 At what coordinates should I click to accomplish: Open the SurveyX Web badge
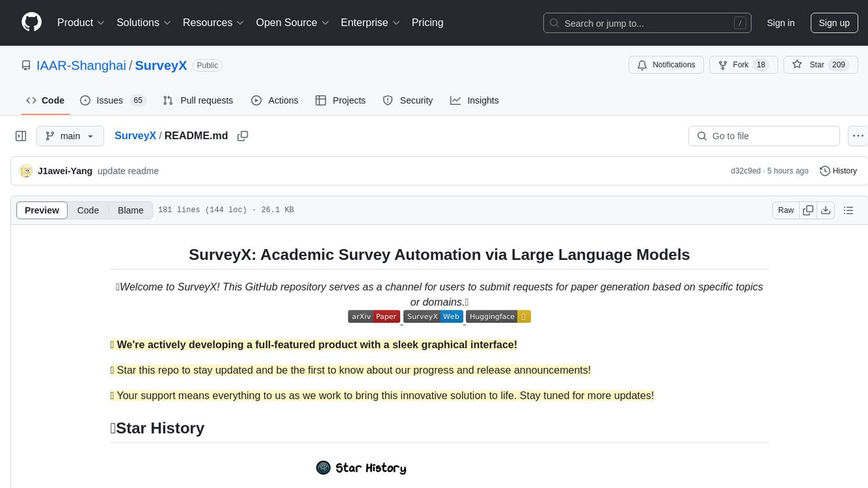(x=433, y=316)
